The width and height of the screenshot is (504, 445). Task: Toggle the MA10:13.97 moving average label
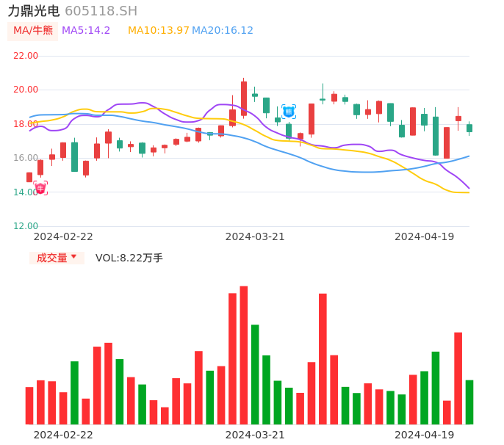pos(159,30)
